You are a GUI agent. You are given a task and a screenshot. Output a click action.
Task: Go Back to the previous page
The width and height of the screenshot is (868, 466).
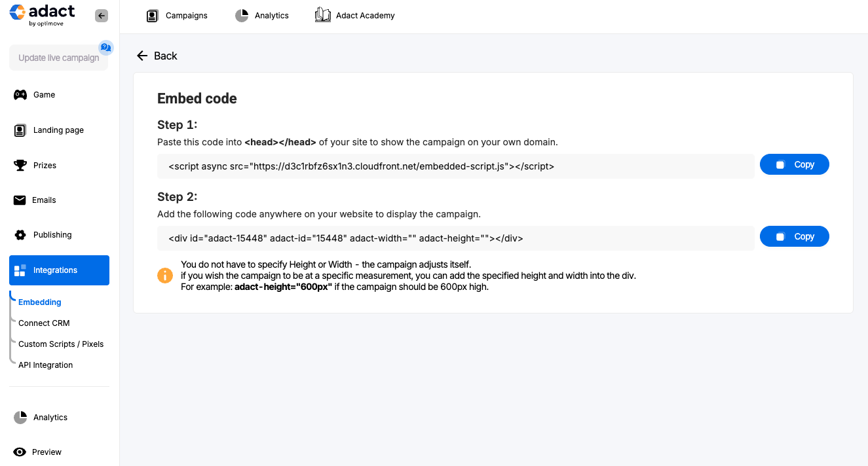[157, 56]
